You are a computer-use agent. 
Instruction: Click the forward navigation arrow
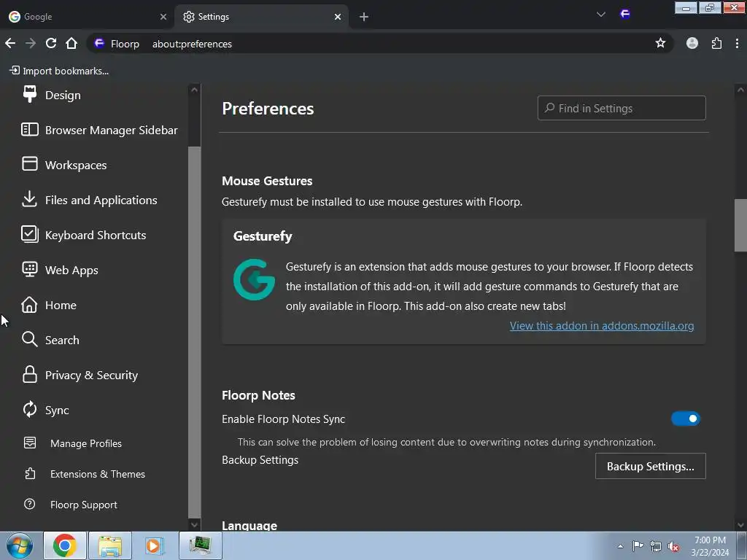(31, 43)
